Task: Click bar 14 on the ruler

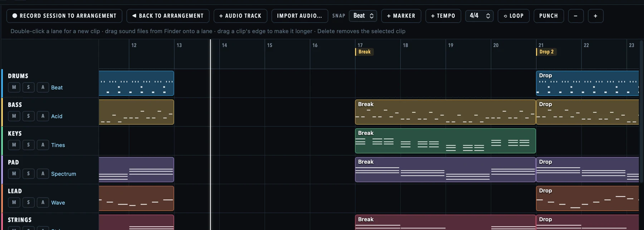Action: point(224,45)
